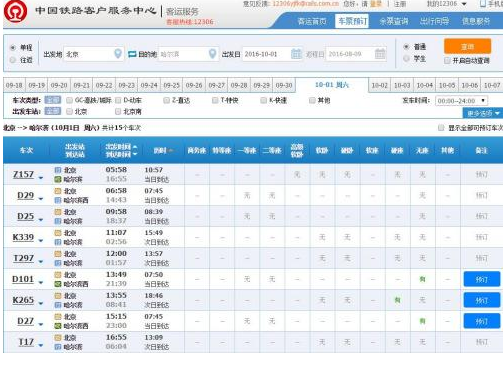Select 全部 train type filter button

53,100
